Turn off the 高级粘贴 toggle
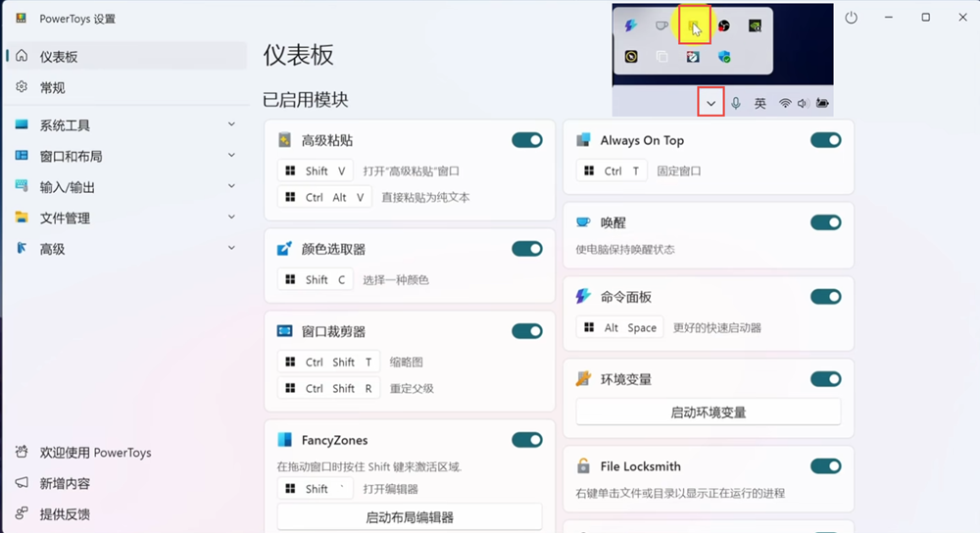The height and width of the screenshot is (533, 980). point(527,140)
